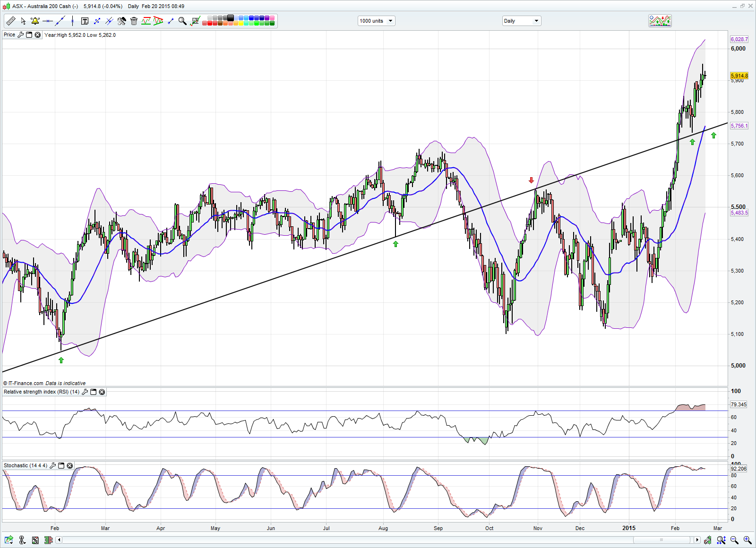Open RSI indicator settings wrench

[85, 392]
